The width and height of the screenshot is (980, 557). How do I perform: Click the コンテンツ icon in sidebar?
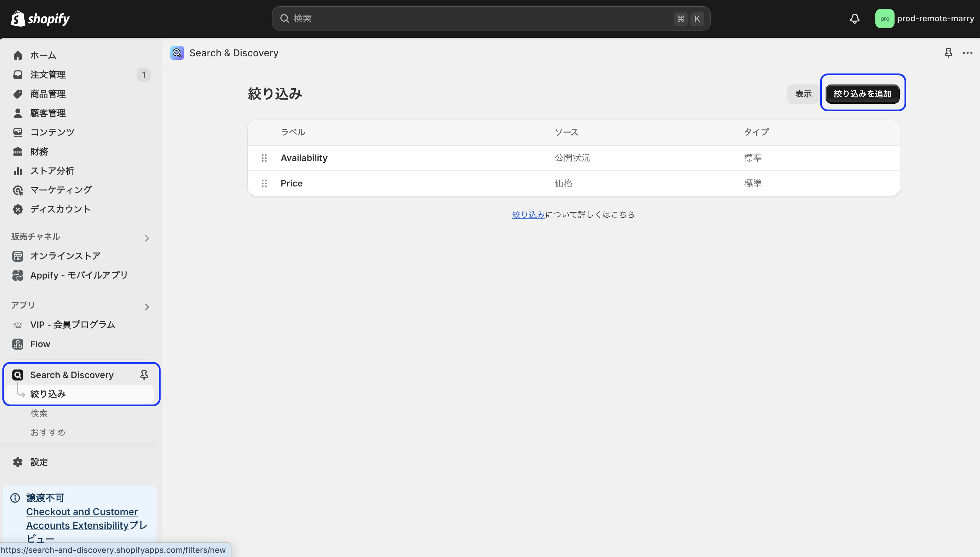pos(17,132)
